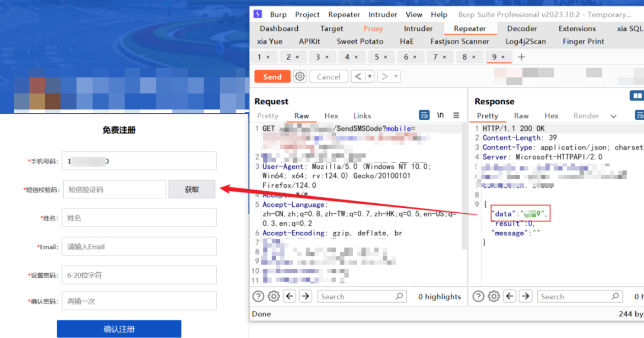The height and width of the screenshot is (338, 644).
Task: Open history forward dropdown arrow
Action: [x=396, y=77]
